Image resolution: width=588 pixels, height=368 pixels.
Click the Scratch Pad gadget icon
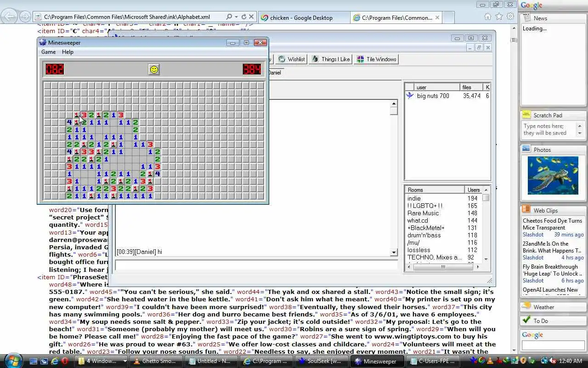pos(526,115)
